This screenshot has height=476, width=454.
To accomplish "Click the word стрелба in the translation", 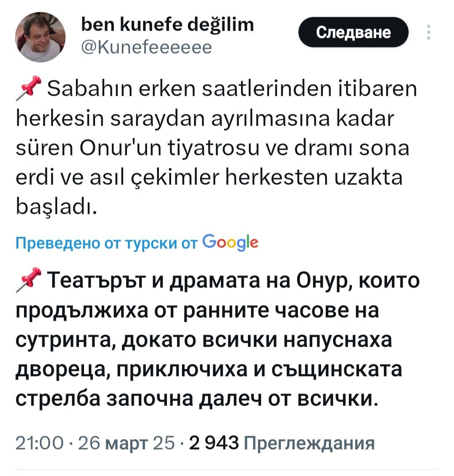I will (x=58, y=398).
